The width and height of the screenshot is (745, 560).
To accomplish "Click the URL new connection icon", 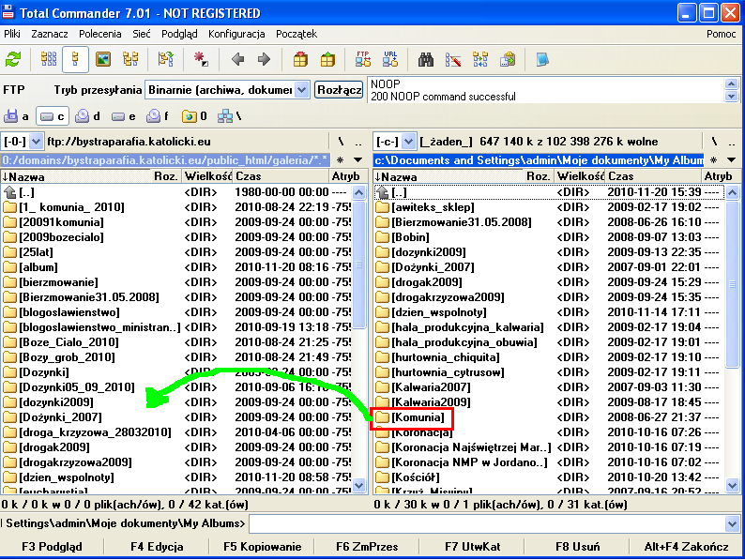I will click(x=388, y=59).
